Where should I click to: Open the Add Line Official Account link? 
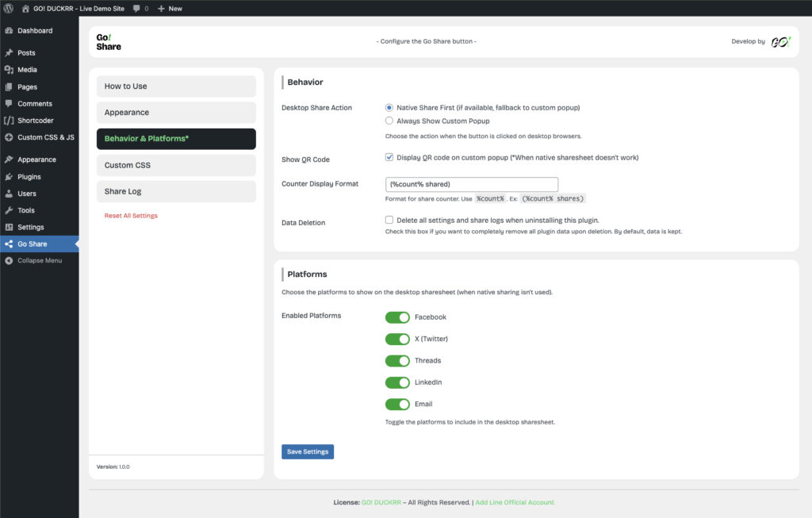(515, 502)
